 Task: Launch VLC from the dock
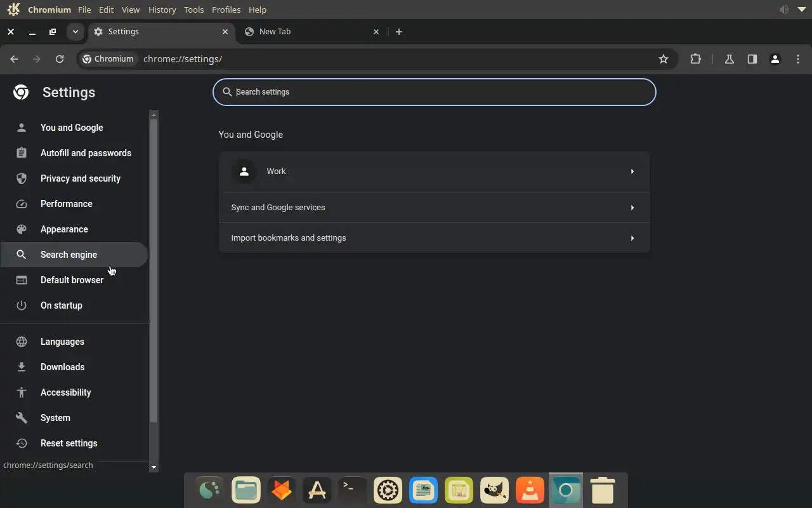(530, 490)
